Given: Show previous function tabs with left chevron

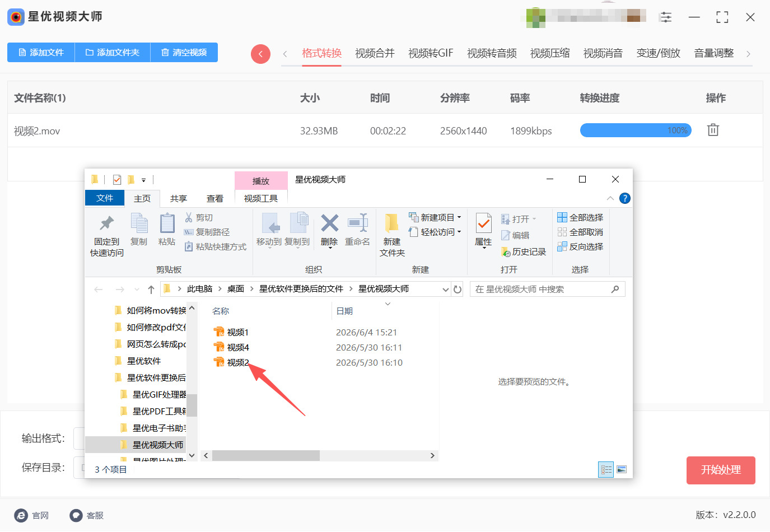Looking at the screenshot, I should (285, 54).
